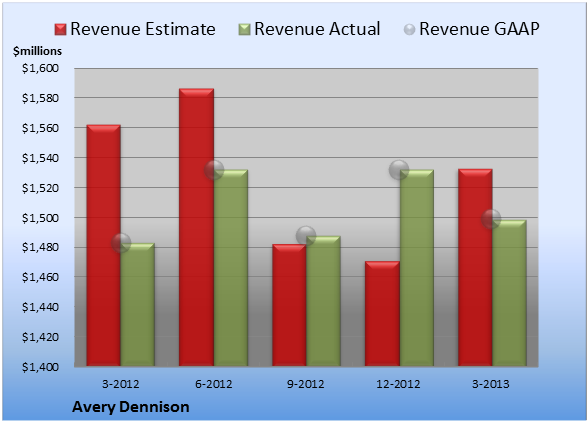Screen dimensions: 588x422
Task: Click the '6-2012' quarter label
Action: point(214,384)
